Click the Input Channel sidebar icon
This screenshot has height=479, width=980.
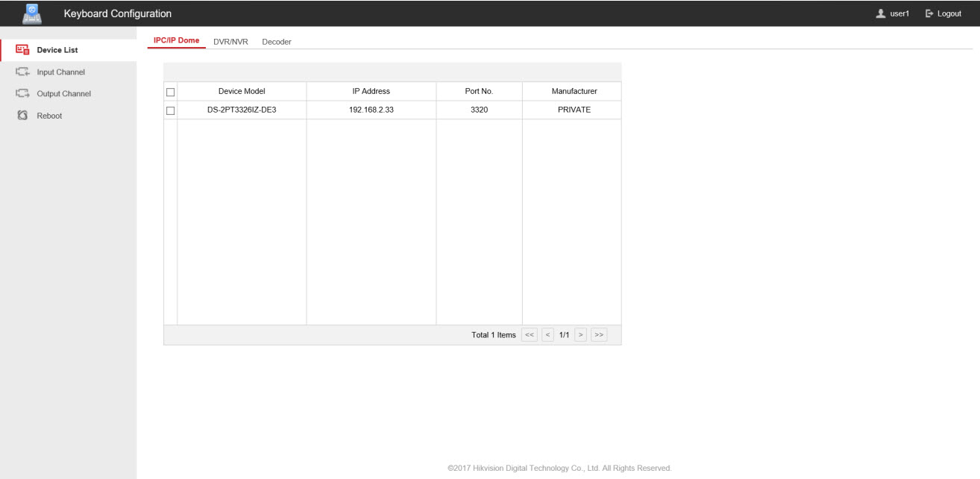(x=22, y=72)
